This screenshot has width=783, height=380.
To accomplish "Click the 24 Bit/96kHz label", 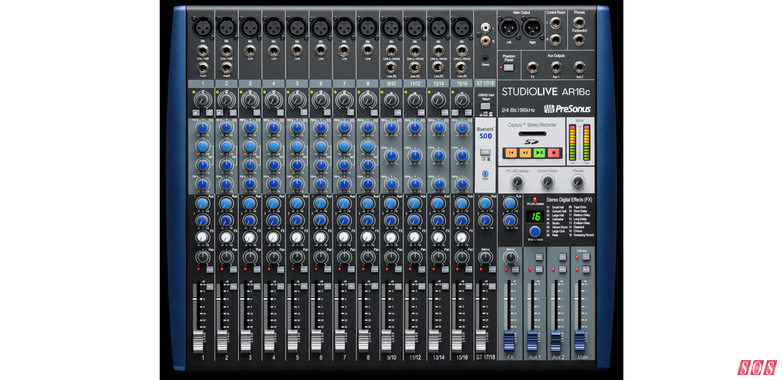I will pos(519,109).
